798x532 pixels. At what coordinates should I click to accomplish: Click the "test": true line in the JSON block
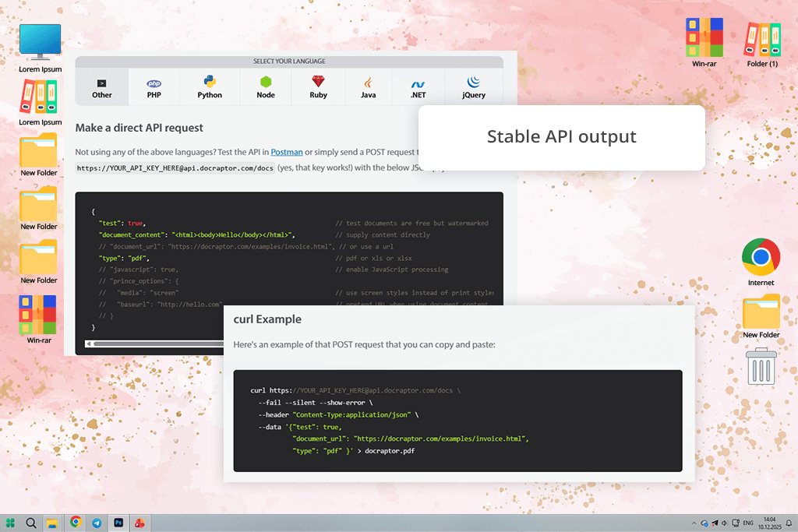coord(122,224)
